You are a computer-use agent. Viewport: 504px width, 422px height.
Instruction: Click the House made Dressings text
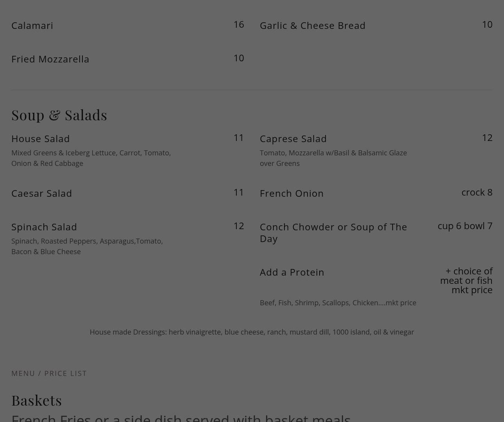(252, 332)
